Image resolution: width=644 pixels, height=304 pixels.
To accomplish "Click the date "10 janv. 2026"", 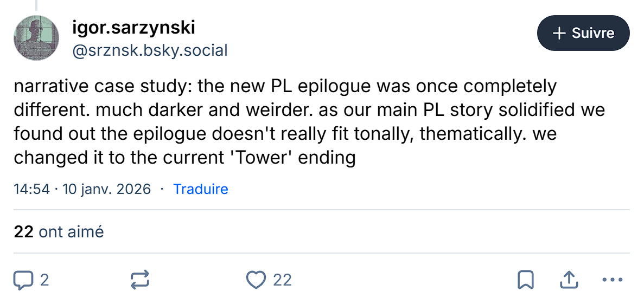I will click(x=106, y=189).
